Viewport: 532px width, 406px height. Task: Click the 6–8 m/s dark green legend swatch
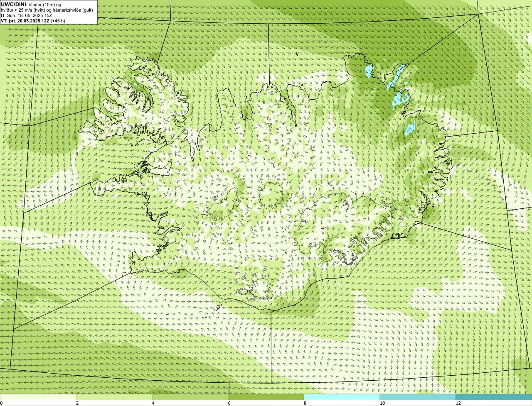point(266,397)
